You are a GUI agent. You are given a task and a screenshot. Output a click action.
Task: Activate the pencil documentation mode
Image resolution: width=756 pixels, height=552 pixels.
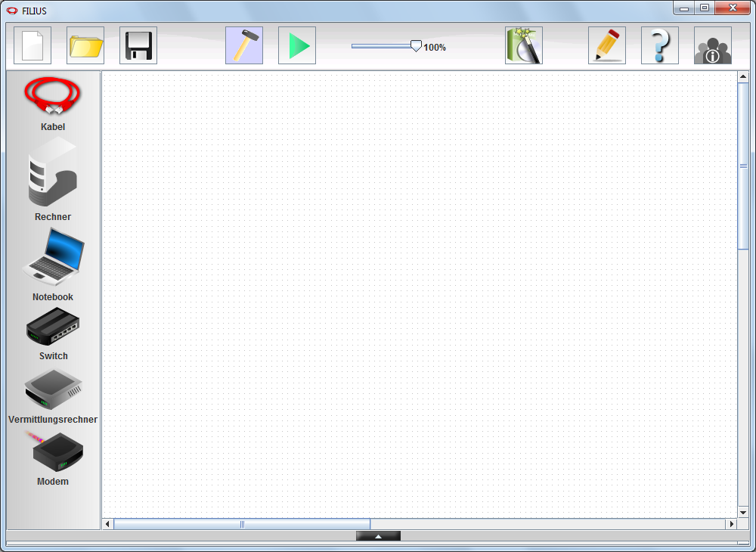(x=607, y=45)
